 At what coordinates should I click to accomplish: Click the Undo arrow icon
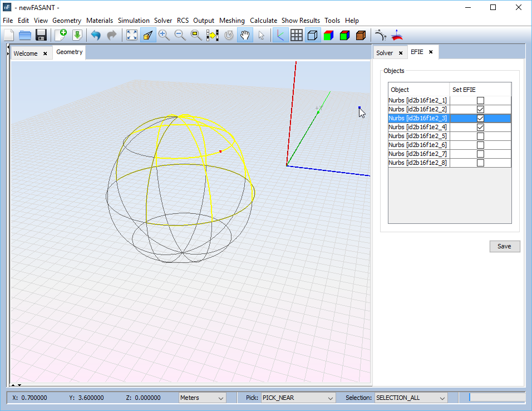click(x=96, y=35)
